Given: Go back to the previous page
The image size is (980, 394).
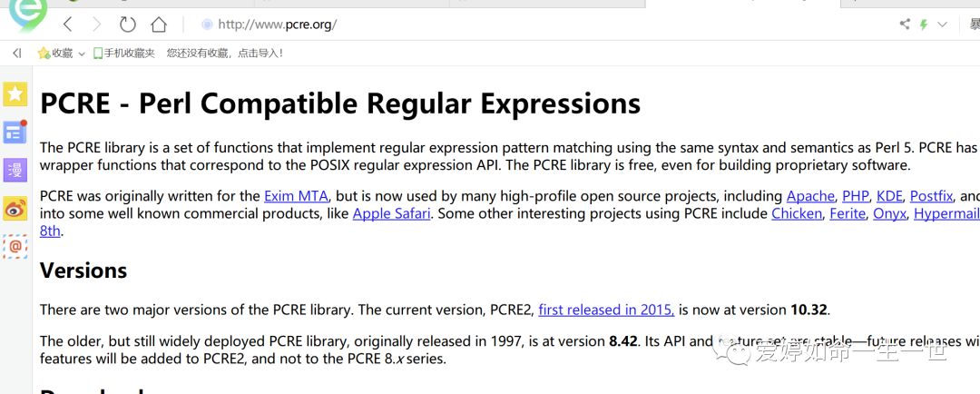Looking at the screenshot, I should [67, 25].
